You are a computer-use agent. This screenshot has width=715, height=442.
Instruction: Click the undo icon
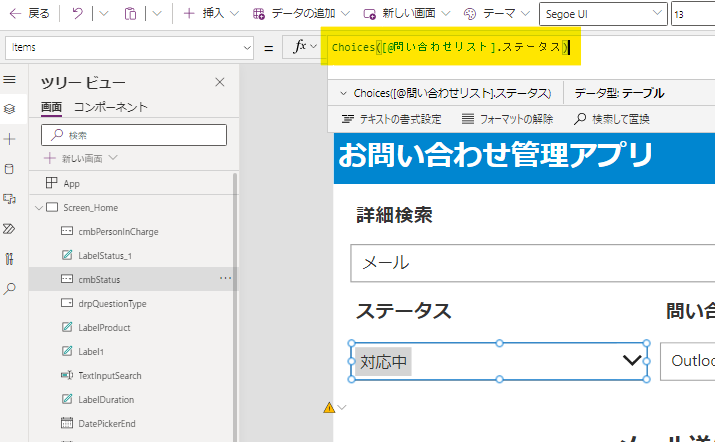78,14
